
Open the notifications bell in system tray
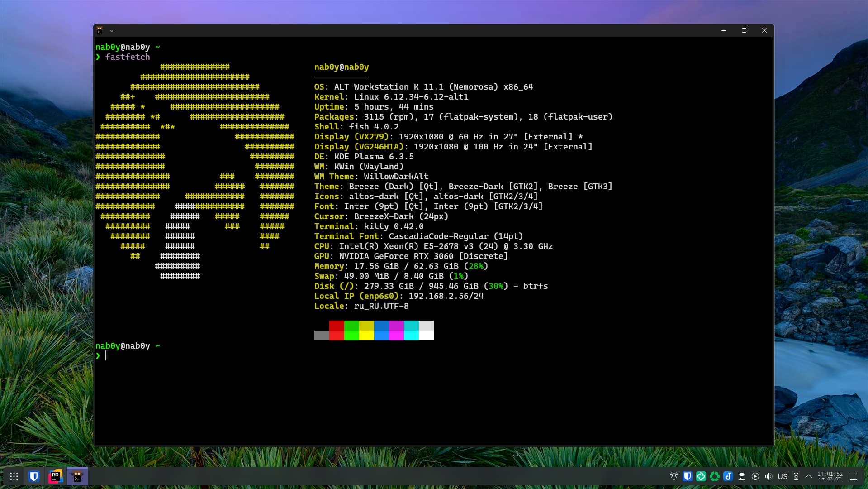pyautogui.click(x=674, y=476)
